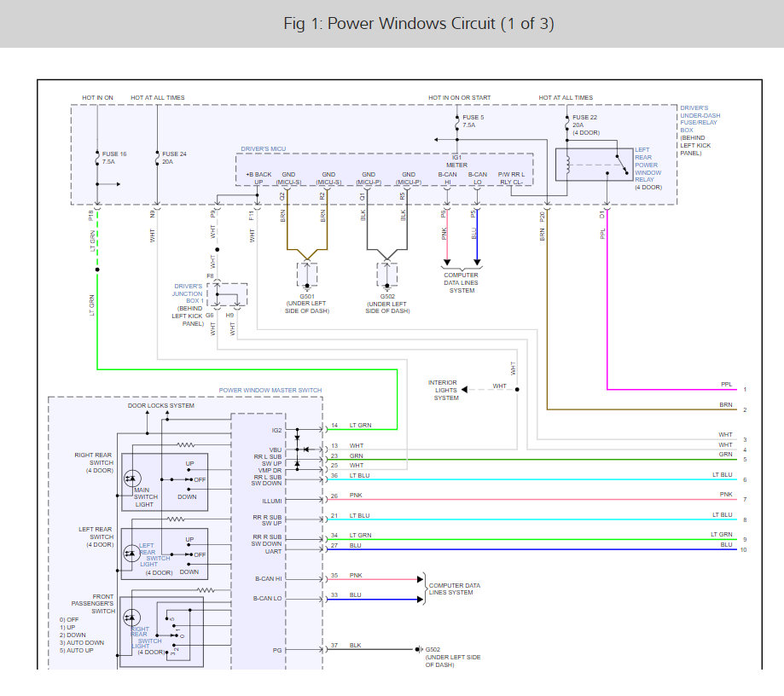The height and width of the screenshot is (696, 784).
Task: Click the LED symbol above 'MAIN SWITCH LIGHT'
Action: [131, 478]
